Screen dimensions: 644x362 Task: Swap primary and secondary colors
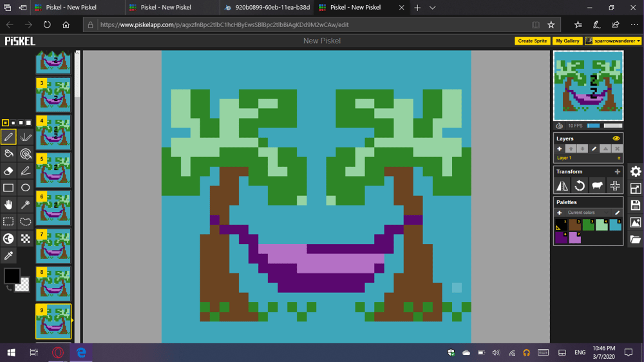coord(9,289)
